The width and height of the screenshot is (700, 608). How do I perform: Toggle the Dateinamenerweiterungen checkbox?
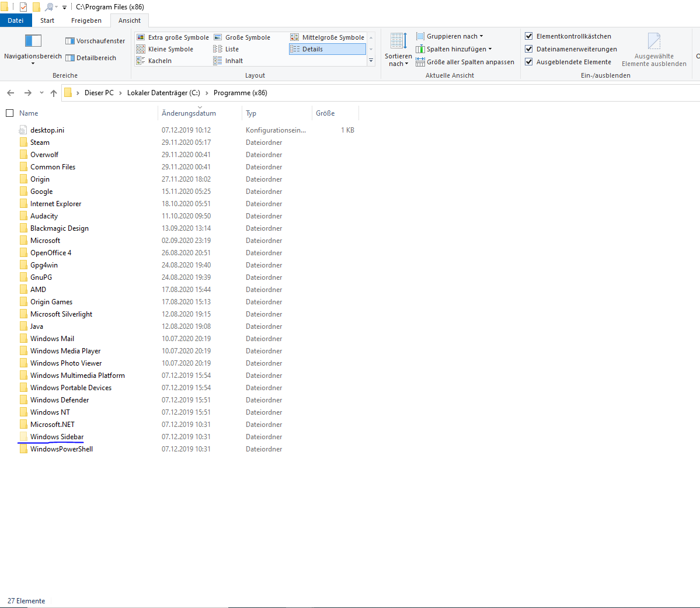528,48
